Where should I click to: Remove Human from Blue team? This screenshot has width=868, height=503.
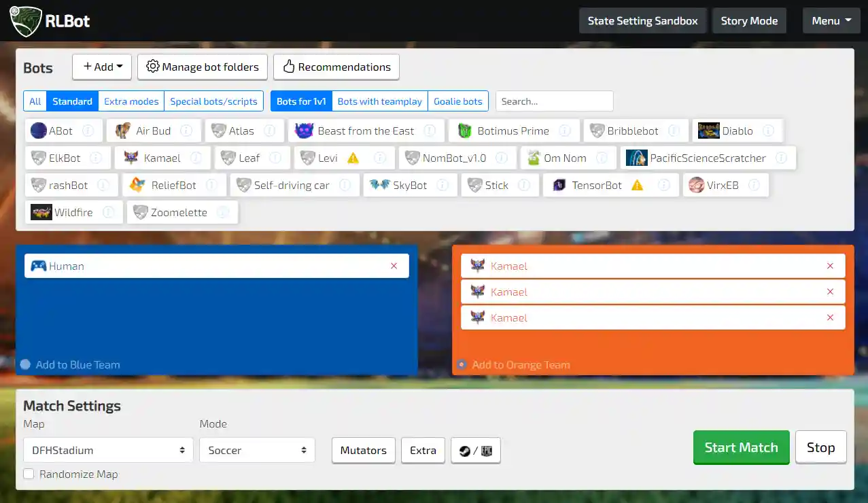pyautogui.click(x=394, y=266)
